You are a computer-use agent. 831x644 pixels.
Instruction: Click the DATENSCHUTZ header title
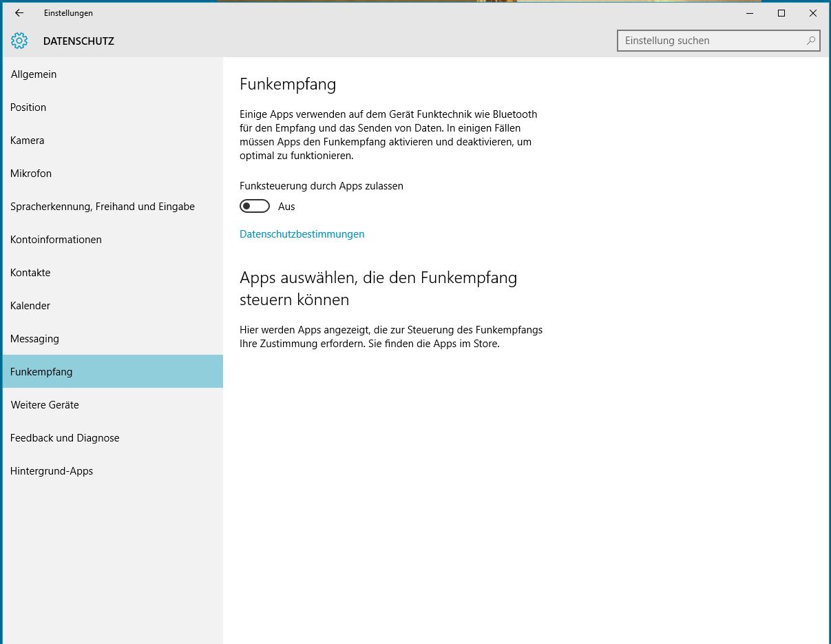[x=78, y=41]
